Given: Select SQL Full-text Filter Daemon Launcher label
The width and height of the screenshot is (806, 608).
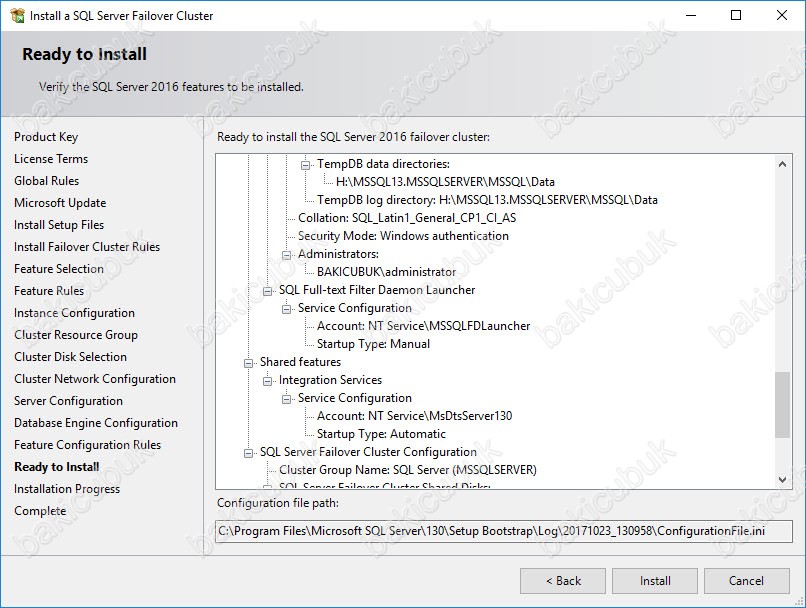Looking at the screenshot, I should pos(377,290).
